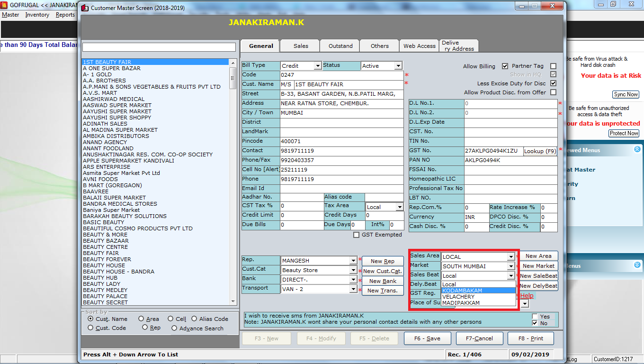Expand the Status dropdown arrow

tap(398, 66)
